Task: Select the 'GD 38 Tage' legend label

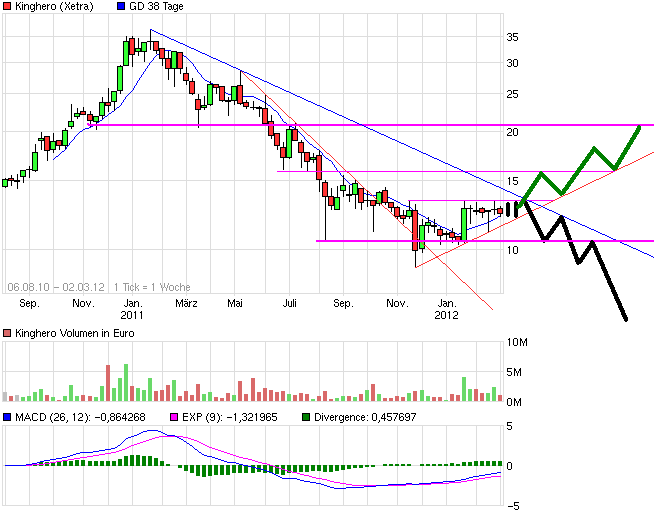Action: (x=156, y=6)
